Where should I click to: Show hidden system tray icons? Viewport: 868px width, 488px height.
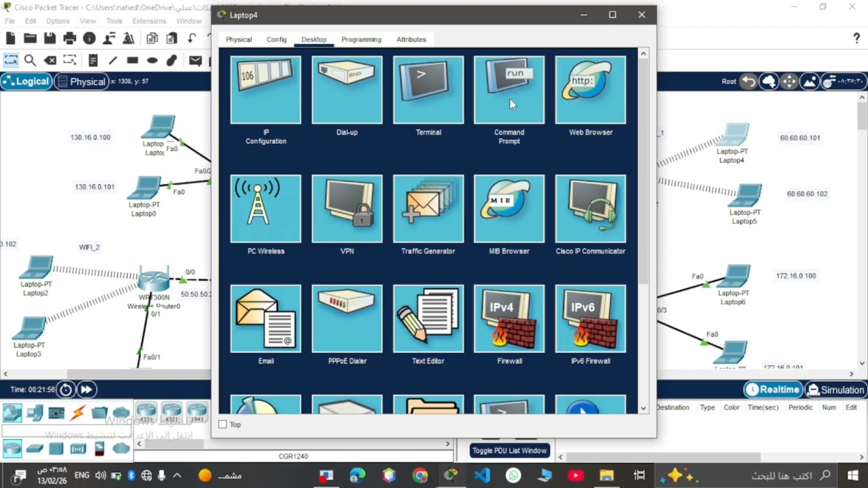[178, 475]
